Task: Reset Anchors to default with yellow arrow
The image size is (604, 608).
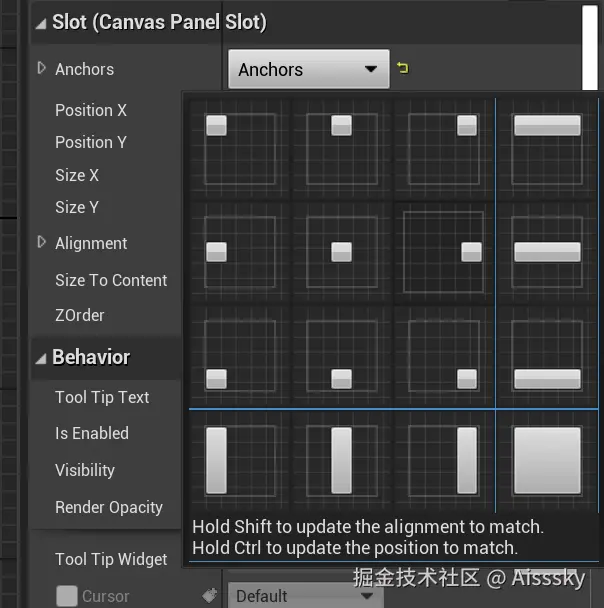Action: coord(403,69)
